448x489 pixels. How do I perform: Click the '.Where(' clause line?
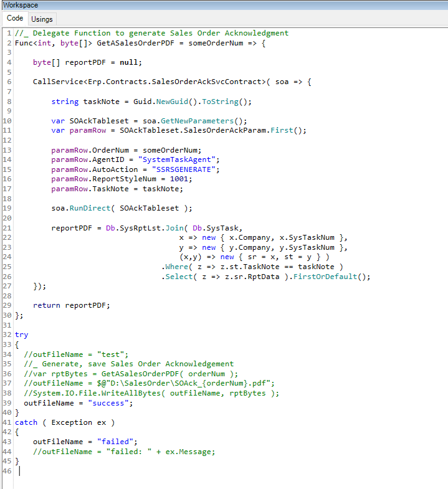252,267
